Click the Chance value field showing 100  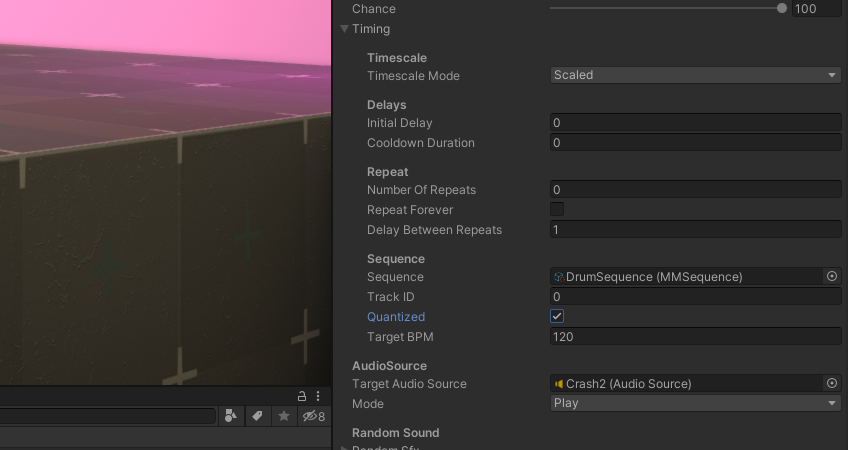(x=817, y=9)
